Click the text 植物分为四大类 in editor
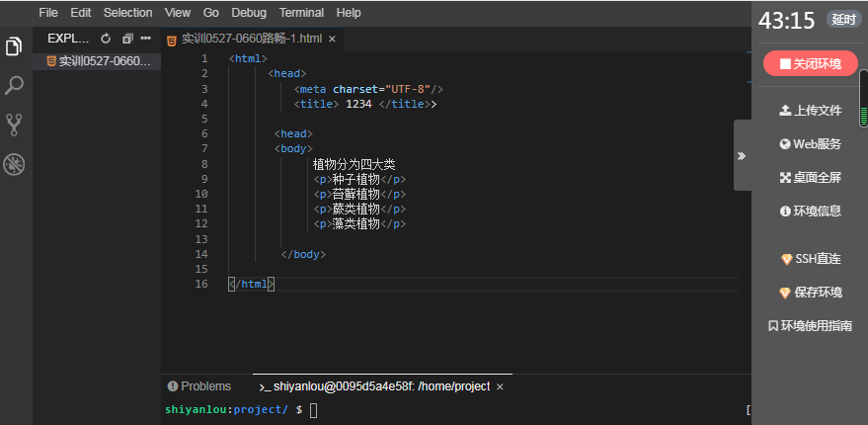The width and height of the screenshot is (868, 425). pyautogui.click(x=355, y=164)
